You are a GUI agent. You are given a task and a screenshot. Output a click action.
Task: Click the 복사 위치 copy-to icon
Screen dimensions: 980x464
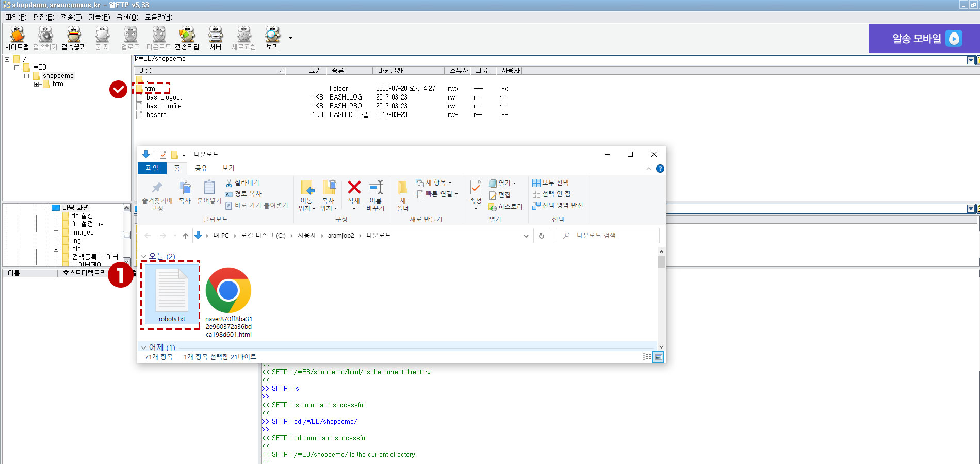coord(329,195)
